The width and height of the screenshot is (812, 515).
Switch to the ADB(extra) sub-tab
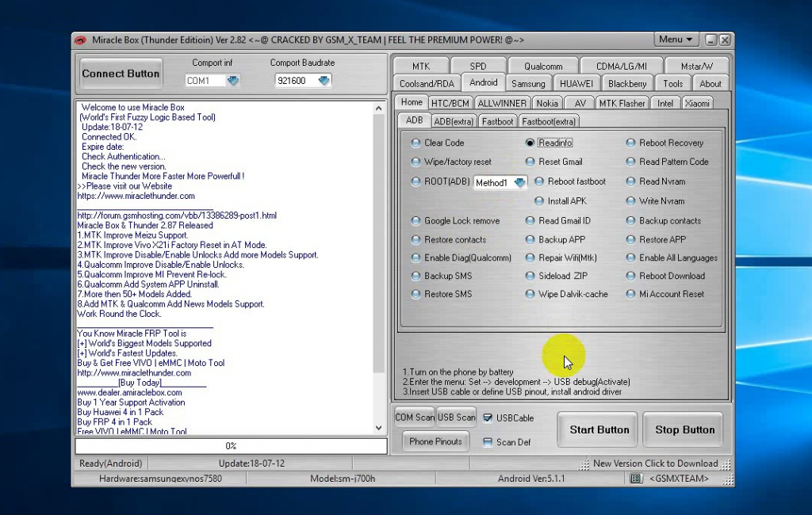(454, 122)
